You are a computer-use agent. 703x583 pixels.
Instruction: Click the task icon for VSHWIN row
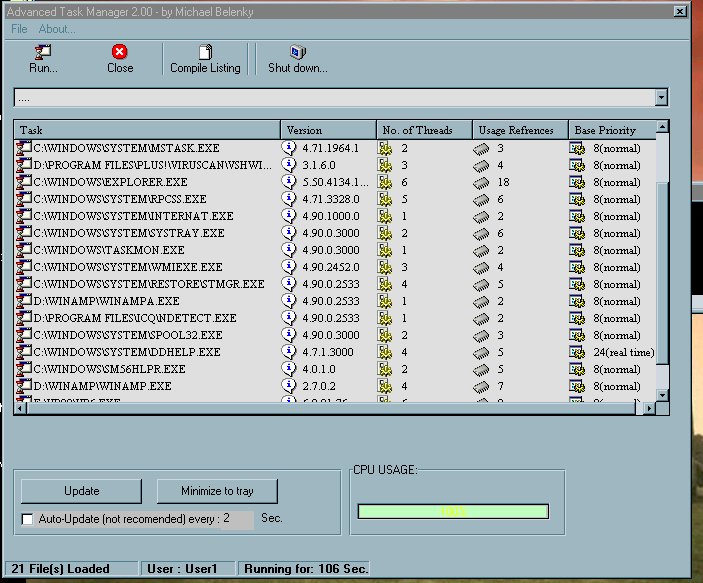click(x=23, y=165)
